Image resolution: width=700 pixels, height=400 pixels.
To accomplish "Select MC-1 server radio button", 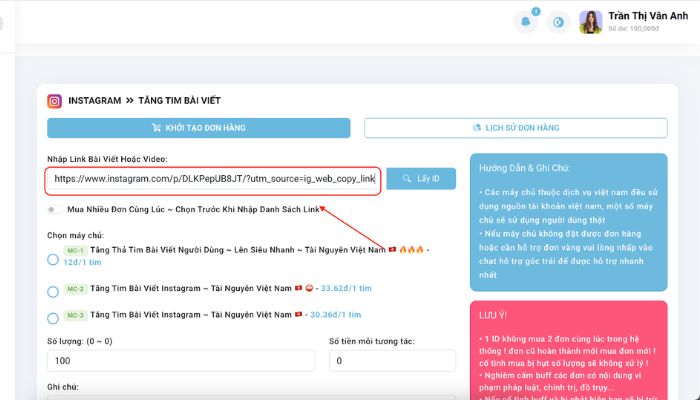I will [x=53, y=259].
